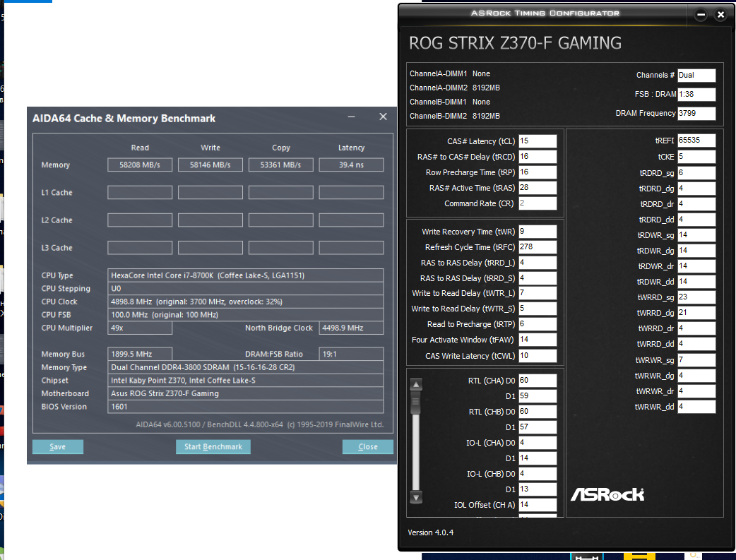Click the CPU Clock value 4898.8 MHz
The image size is (736, 560).
pyautogui.click(x=246, y=302)
